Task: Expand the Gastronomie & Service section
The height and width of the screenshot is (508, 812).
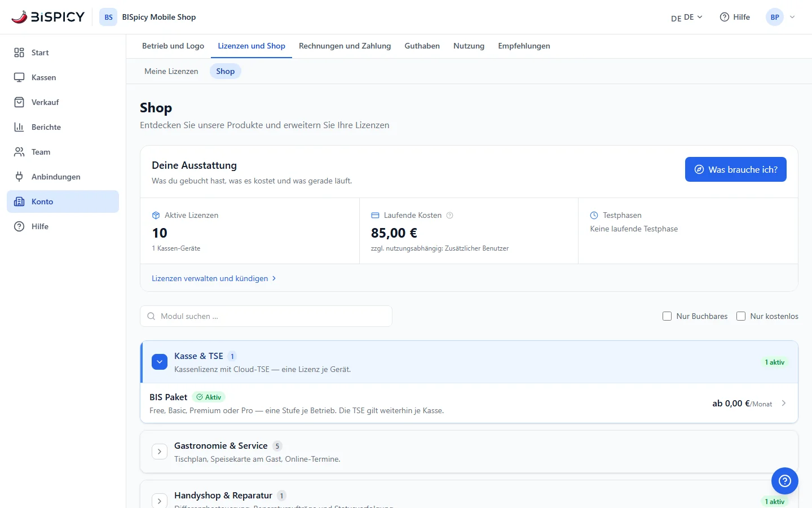Action: (160, 452)
